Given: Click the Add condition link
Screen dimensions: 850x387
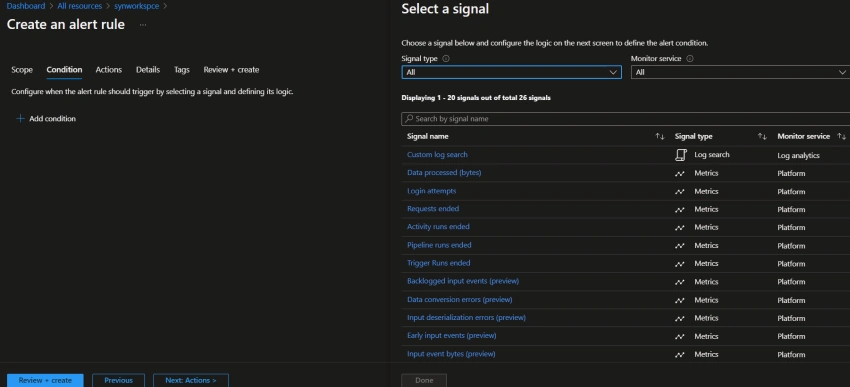Looking at the screenshot, I should [52, 119].
